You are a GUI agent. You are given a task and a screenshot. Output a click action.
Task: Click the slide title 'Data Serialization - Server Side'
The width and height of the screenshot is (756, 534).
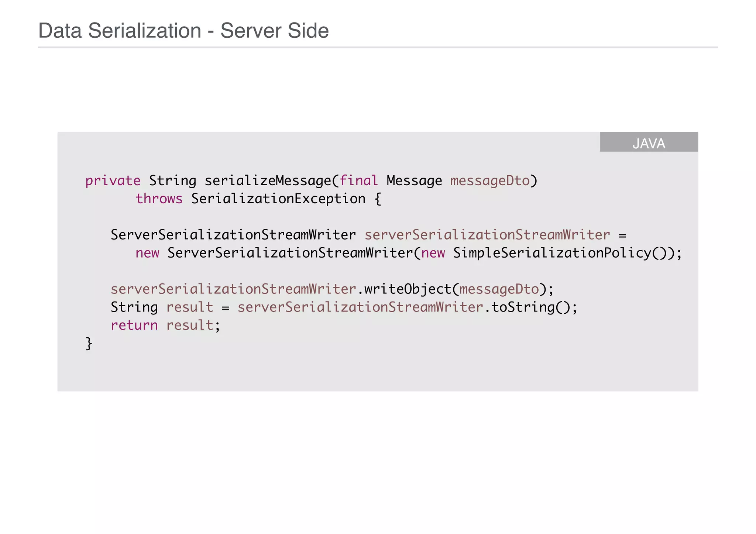183,31
